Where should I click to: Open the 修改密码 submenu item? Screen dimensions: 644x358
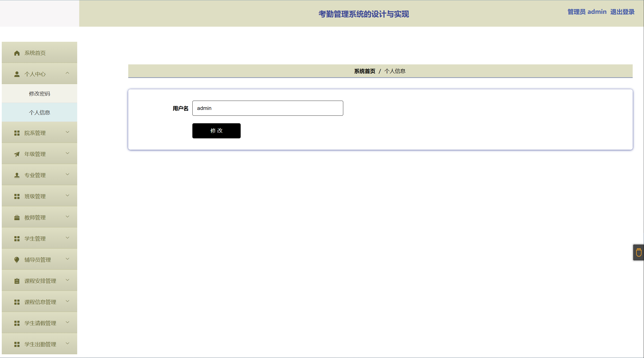pos(39,94)
